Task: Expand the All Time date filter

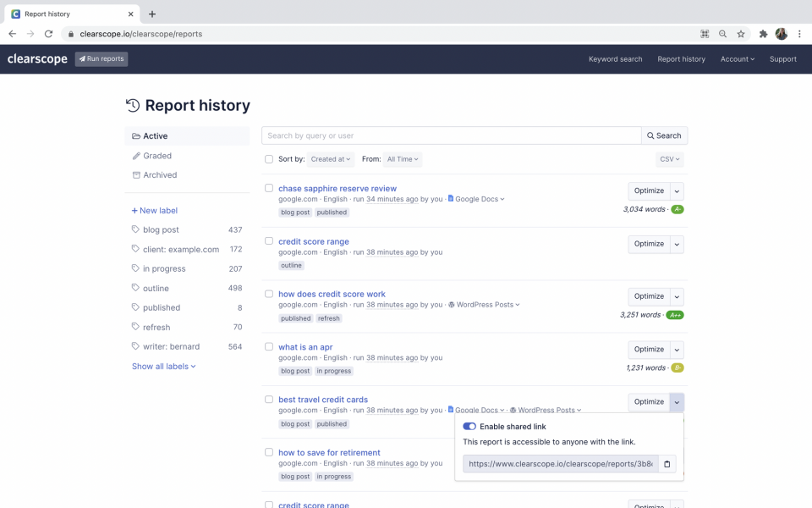Action: click(x=402, y=158)
